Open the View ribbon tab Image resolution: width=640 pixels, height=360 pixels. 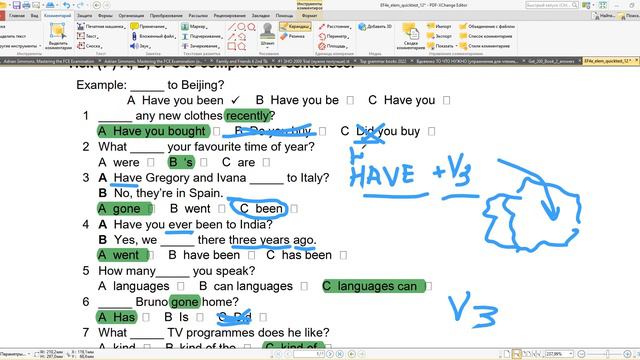click(x=34, y=16)
